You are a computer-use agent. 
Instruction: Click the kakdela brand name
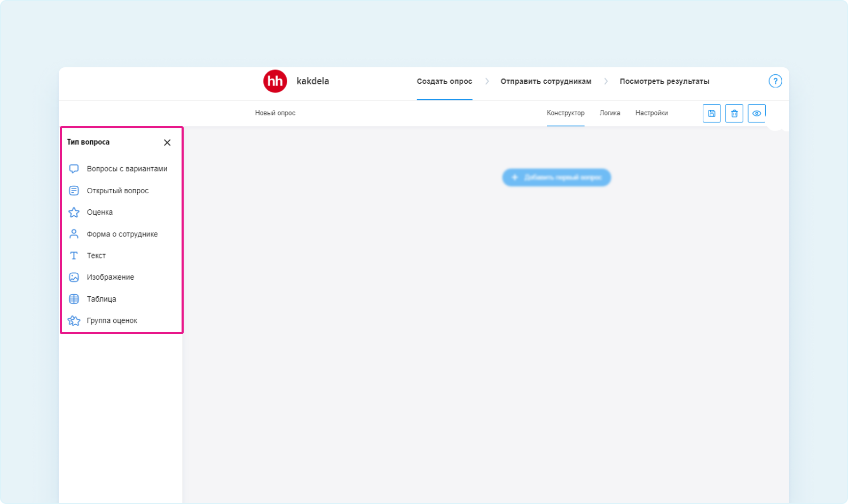[313, 81]
